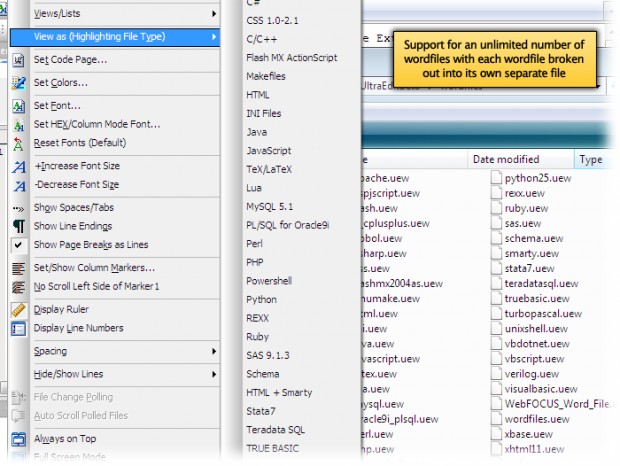This screenshot has width=620, height=466.
Task: Choose the Set Font menu entry
Action: [57, 106]
